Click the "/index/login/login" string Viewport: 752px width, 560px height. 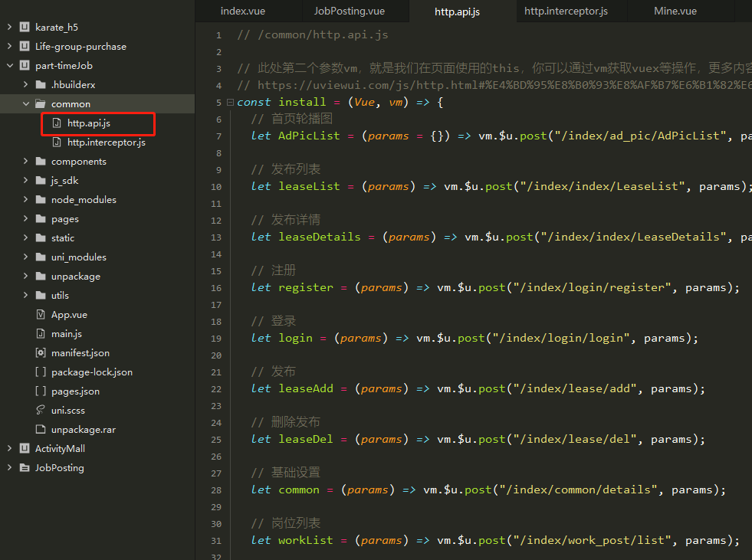[561, 338]
